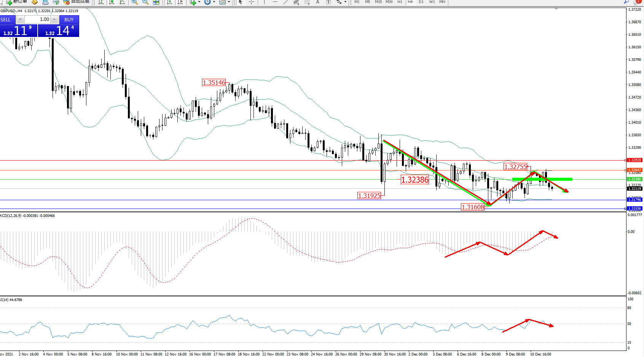Viewport: 644px width, 357px height.
Task: Switch chart to D1 timeframe
Action: (421, 2)
